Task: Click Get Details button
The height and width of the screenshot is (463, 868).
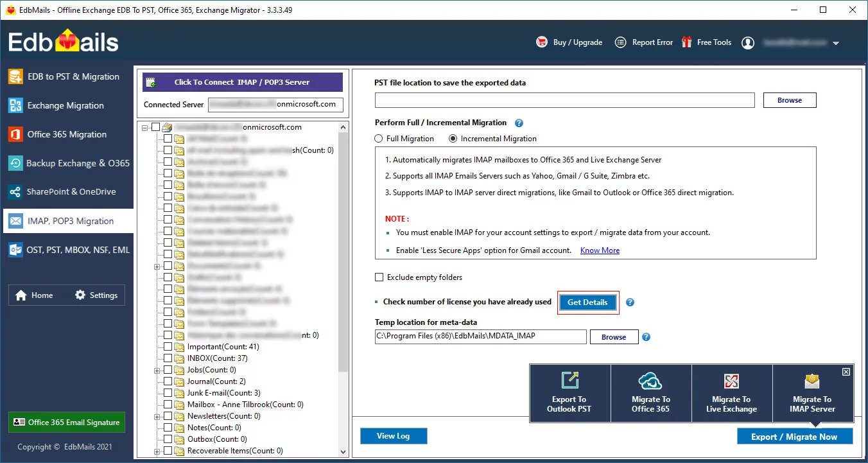Action: pyautogui.click(x=587, y=302)
